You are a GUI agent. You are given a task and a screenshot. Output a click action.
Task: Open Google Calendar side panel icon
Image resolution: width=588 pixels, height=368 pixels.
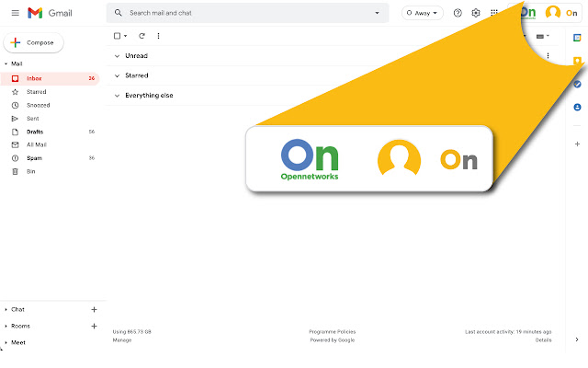pyautogui.click(x=577, y=38)
